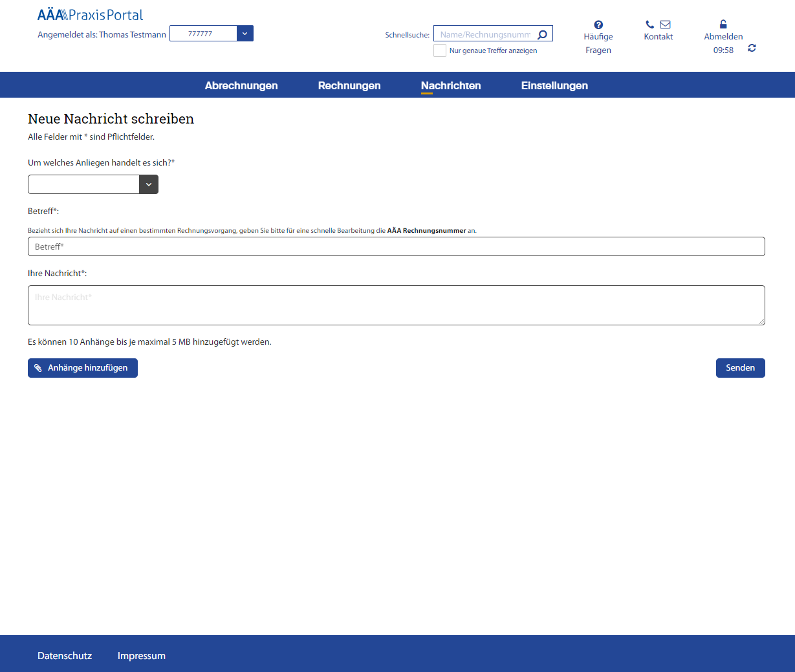Go to the Rechnungen tab

pos(349,85)
